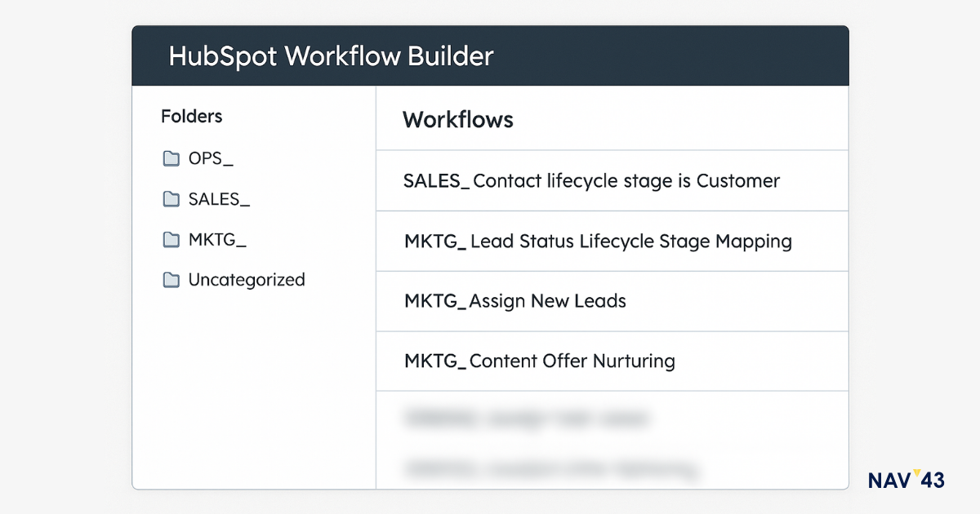Viewport: 980px width, 514px height.
Task: Open MKTG_ Lead Status Lifecycle Stage Mapping
Action: (598, 241)
